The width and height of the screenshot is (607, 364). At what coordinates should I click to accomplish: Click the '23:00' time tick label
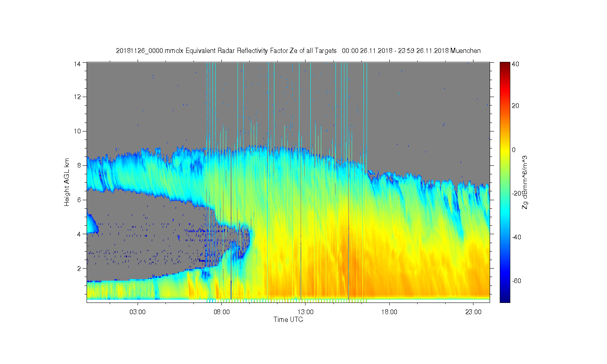pyautogui.click(x=473, y=312)
